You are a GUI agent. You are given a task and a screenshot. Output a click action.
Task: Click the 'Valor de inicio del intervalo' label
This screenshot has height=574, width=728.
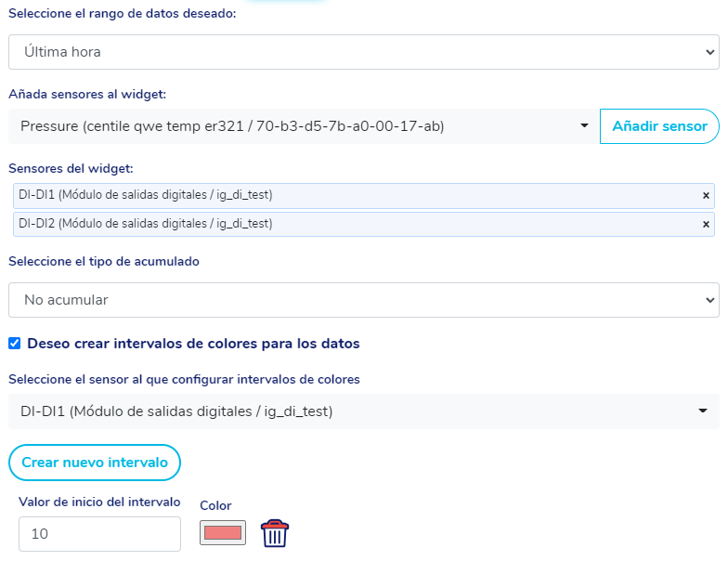coord(99,502)
